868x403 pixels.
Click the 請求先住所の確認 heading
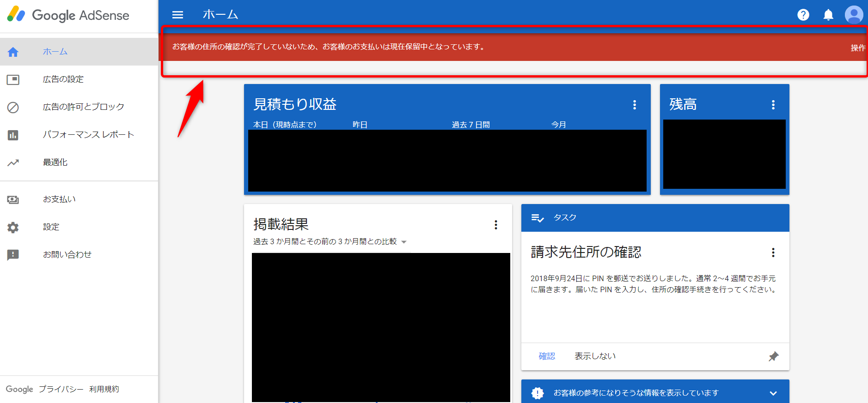586,252
